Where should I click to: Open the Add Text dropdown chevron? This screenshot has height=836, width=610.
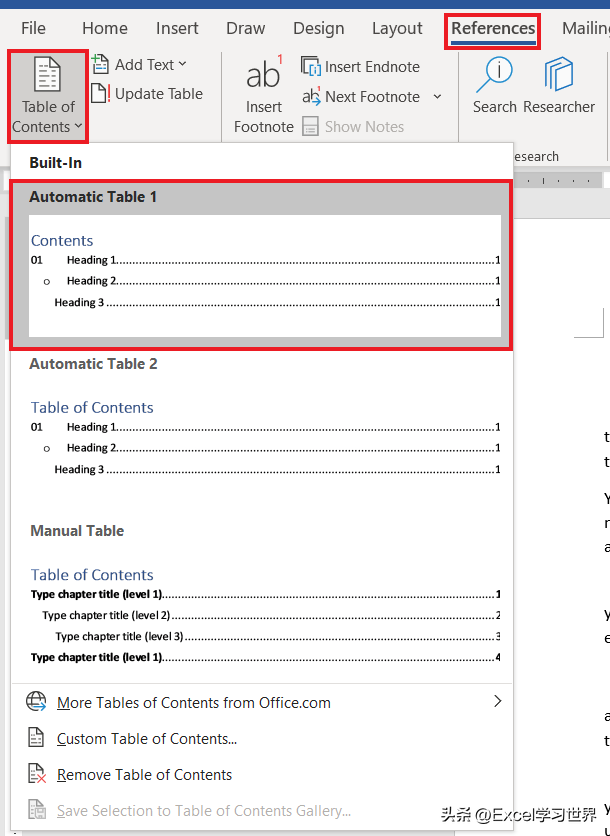click(183, 65)
